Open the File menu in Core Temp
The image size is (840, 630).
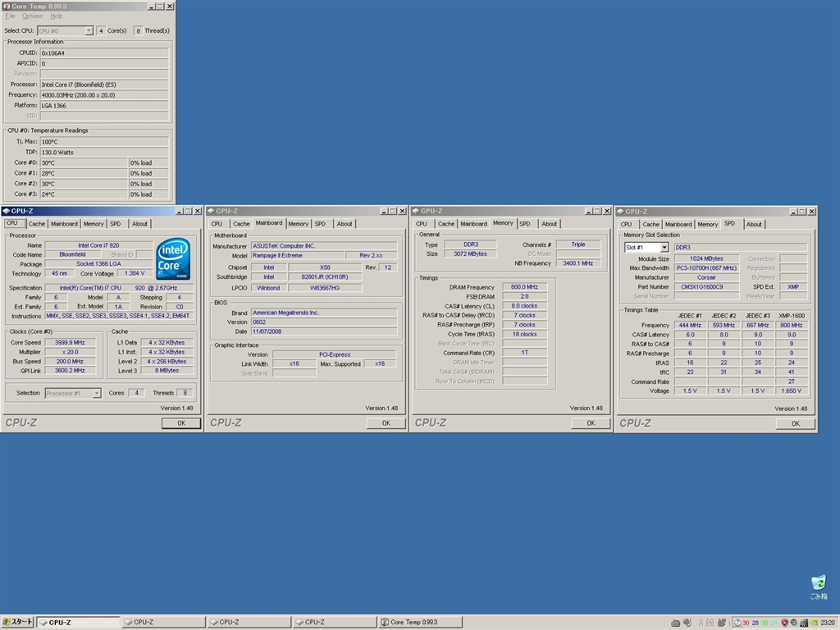pos(11,16)
